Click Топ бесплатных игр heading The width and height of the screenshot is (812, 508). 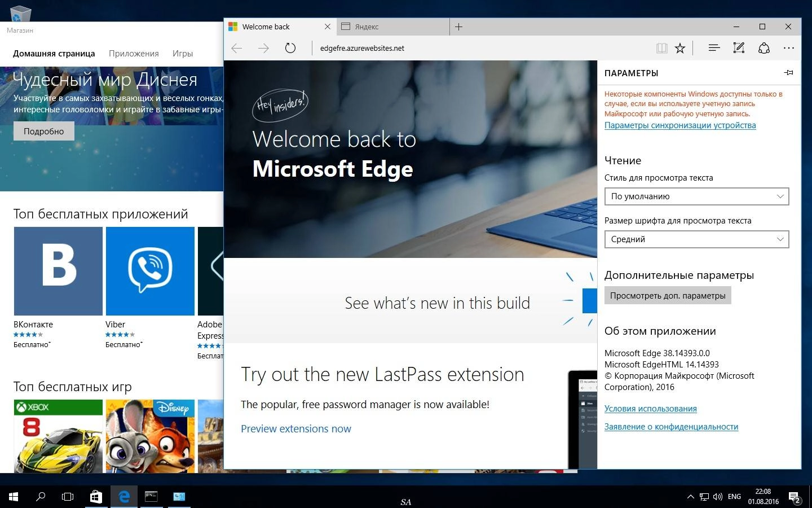[x=73, y=387]
